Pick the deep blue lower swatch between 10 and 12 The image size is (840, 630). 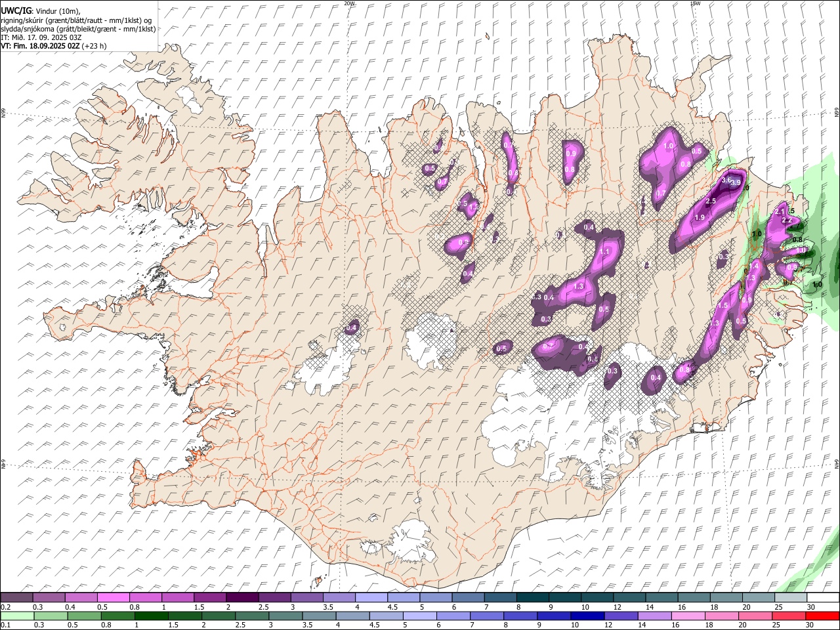click(x=587, y=616)
